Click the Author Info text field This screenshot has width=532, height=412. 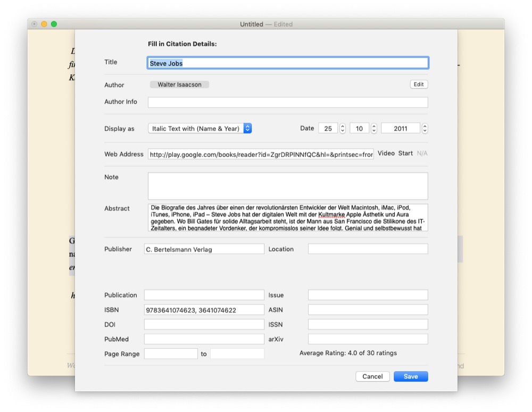[287, 102]
